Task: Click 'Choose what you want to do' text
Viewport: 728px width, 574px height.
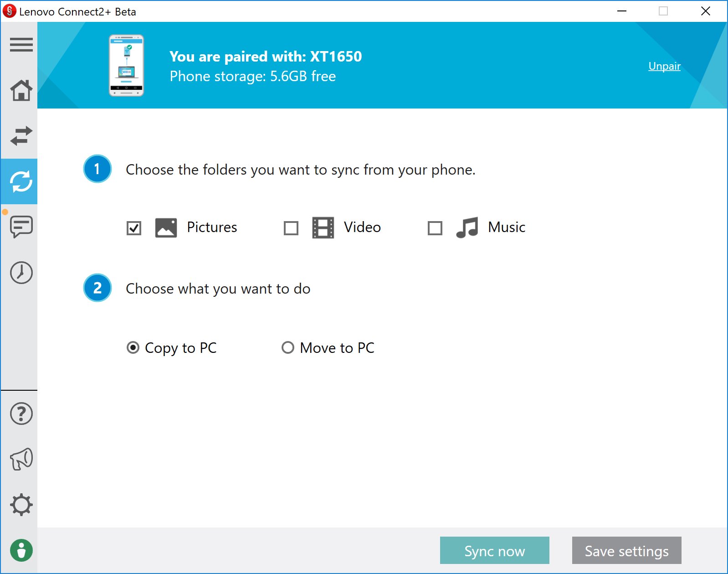Action: tap(218, 289)
